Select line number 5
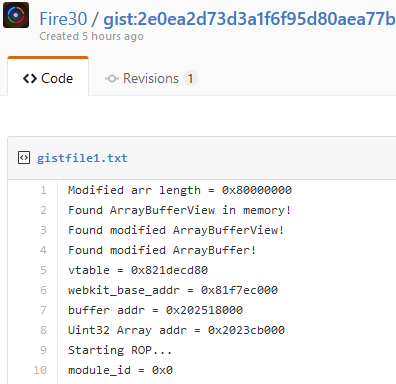 pos(43,270)
